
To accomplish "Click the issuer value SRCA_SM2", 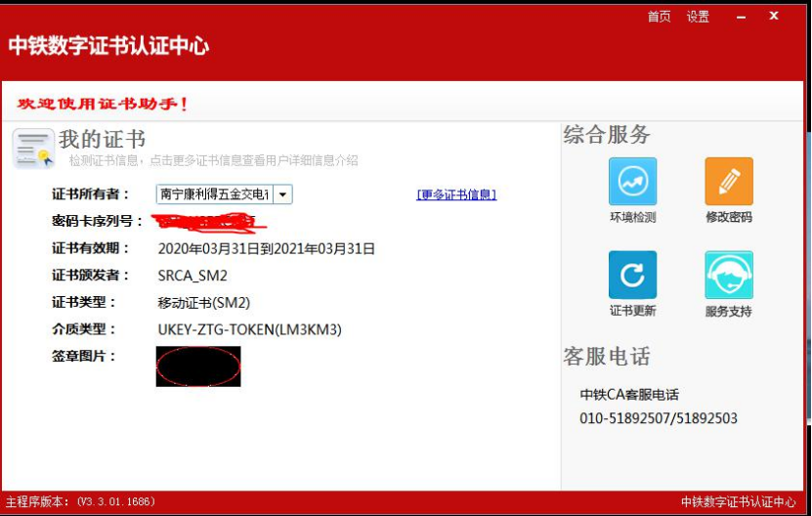I will [192, 276].
